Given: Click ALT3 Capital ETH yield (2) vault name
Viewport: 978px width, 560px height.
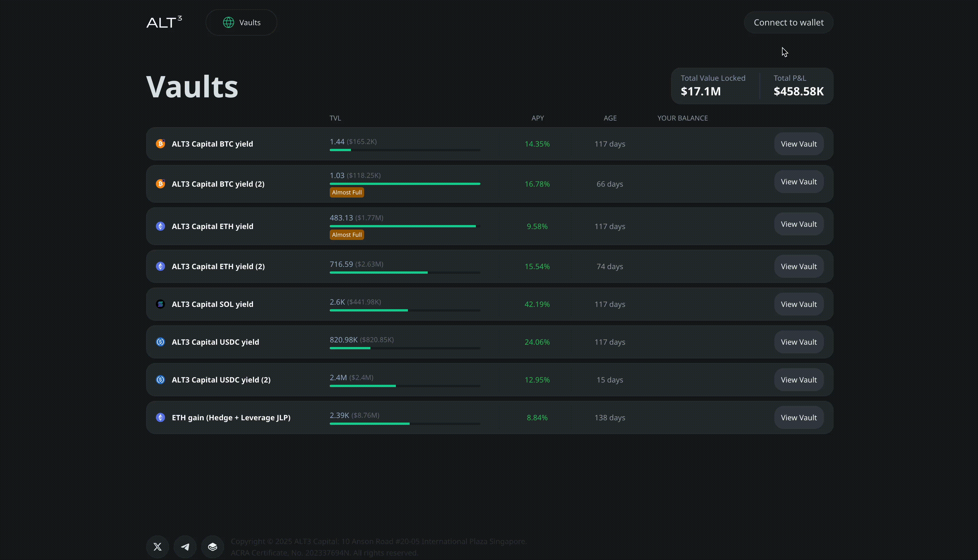Looking at the screenshot, I should (218, 267).
